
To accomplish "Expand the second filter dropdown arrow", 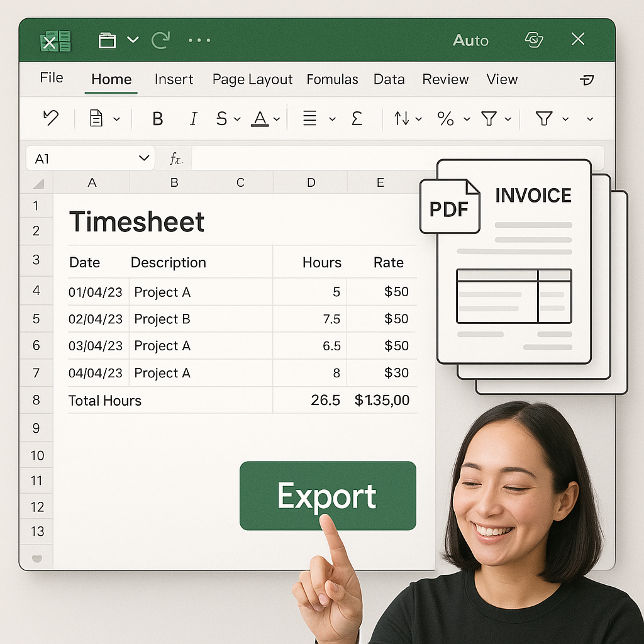I will pyautogui.click(x=565, y=119).
